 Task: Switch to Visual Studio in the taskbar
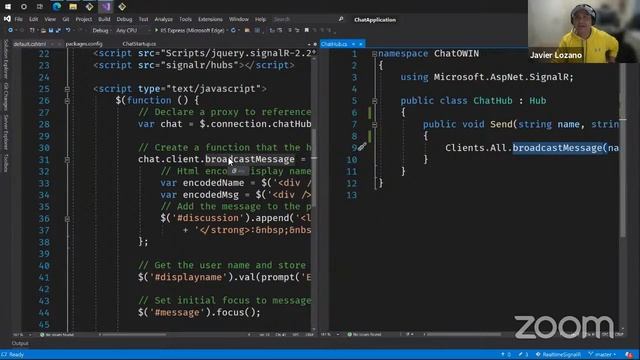click(106, 7)
